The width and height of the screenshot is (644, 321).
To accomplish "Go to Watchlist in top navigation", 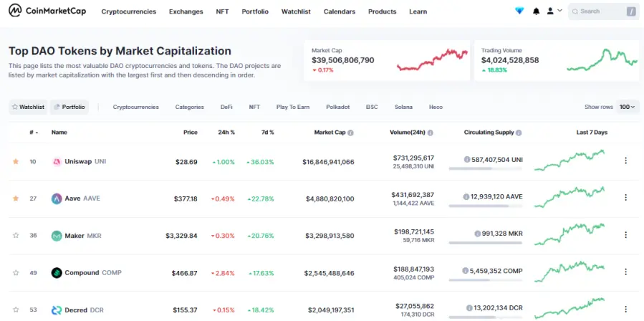I will point(296,11).
